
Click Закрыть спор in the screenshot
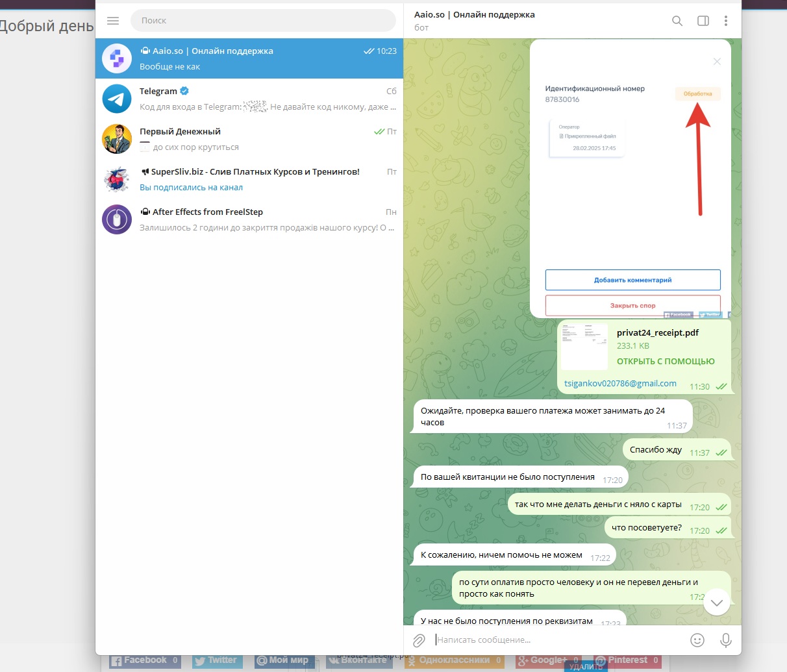point(633,305)
